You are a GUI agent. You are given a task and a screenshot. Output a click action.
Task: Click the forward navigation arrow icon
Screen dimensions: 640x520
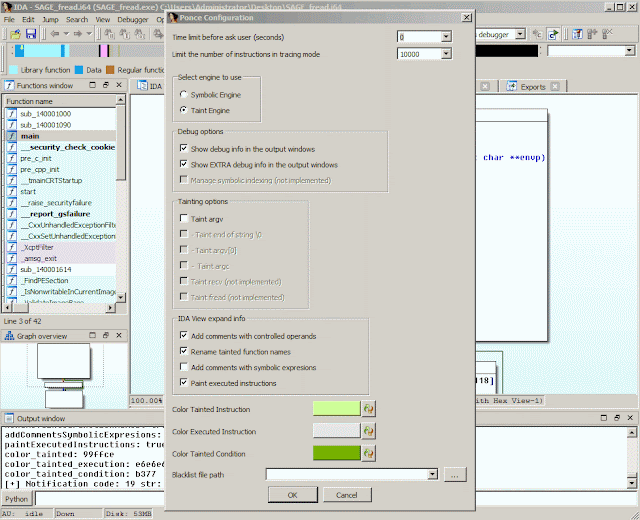[x=78, y=34]
